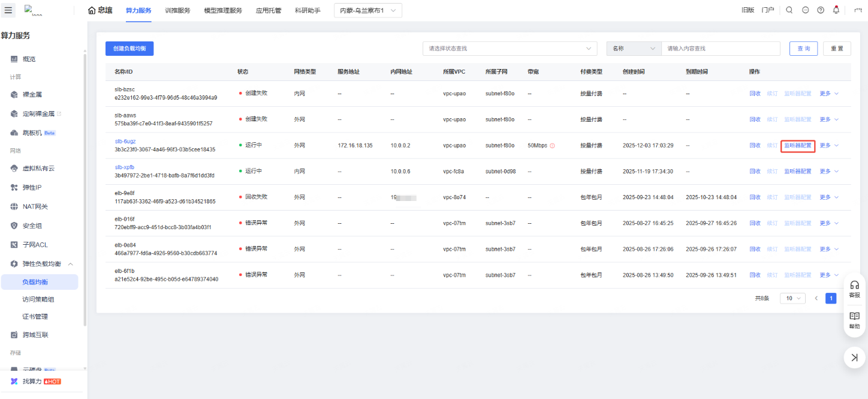Collapse the floating panel arrow button

[x=854, y=358]
